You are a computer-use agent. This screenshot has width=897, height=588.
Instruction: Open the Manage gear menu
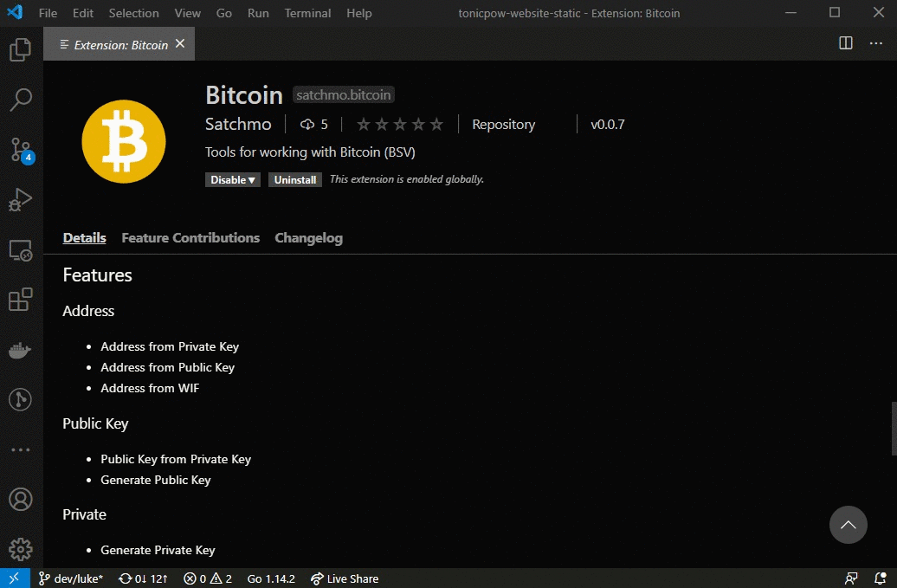point(21,549)
